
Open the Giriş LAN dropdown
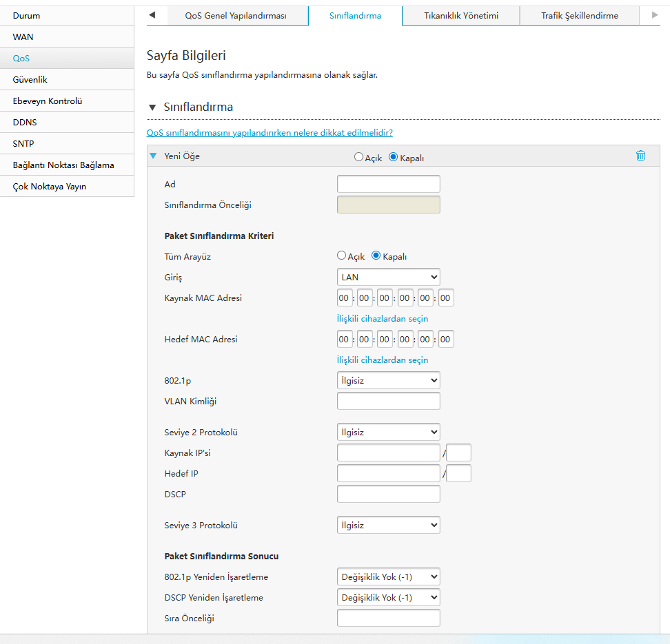click(388, 277)
